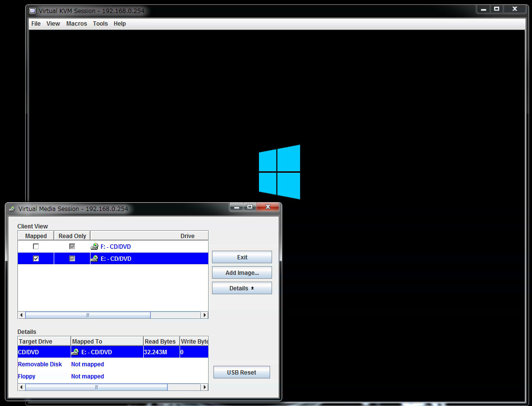Screen dimensions: 532x406
Task: Click the "E: - CD/DVD" Mapped To cell
Action: point(107,352)
